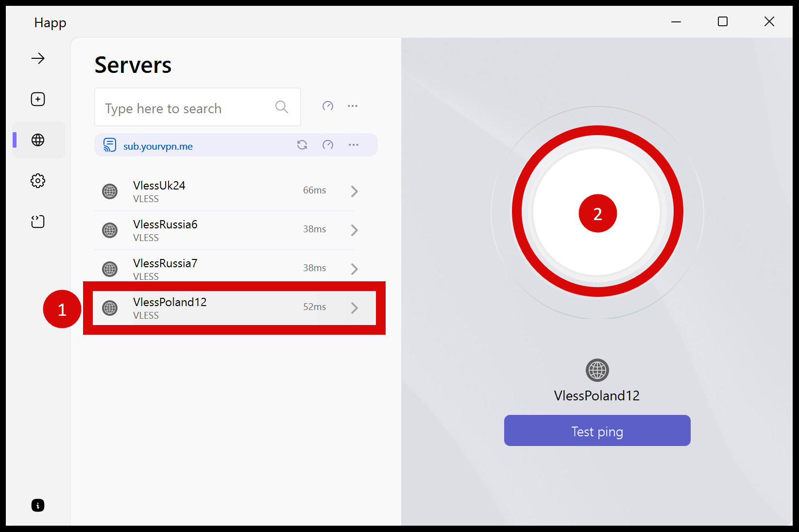The height and width of the screenshot is (532, 799).
Task: Expand the sidebar with the arrow icon
Action: click(x=38, y=59)
